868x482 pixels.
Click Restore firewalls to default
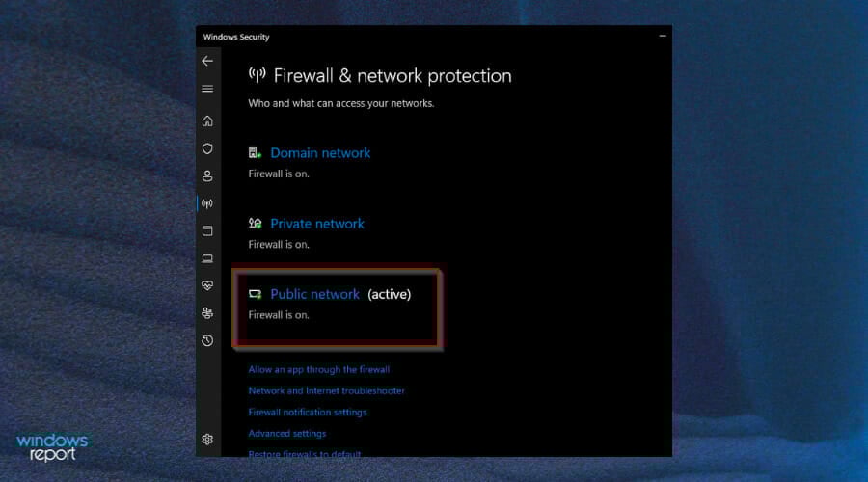pos(305,453)
